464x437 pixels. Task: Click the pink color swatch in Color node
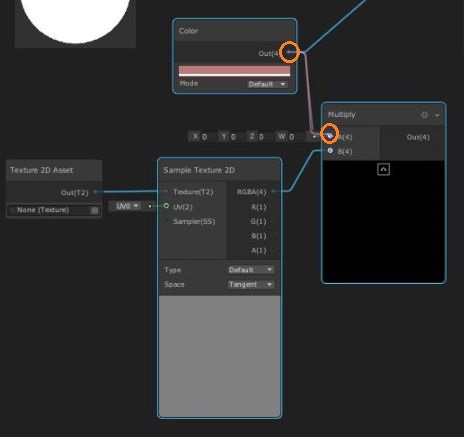tap(234, 70)
